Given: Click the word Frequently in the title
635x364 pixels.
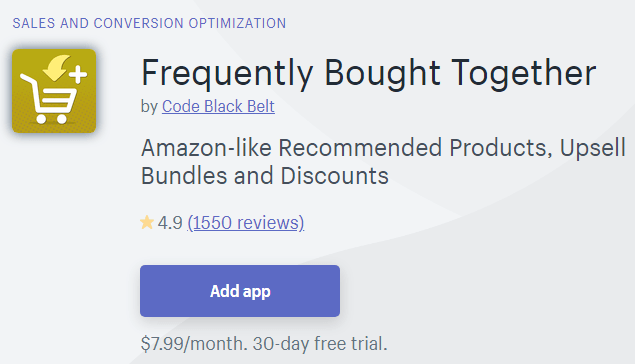Looking at the screenshot, I should pos(227,74).
